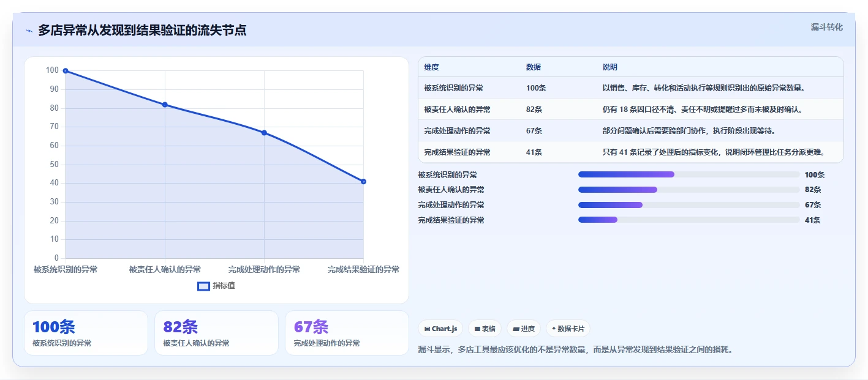Click x-axis label 被系统识别的异常
868x380 pixels.
point(66,269)
